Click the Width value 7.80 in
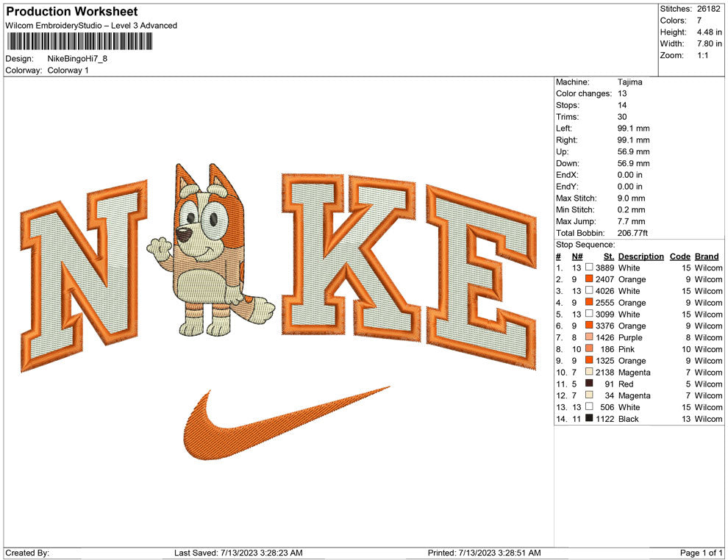The width and height of the screenshot is (728, 560). 709,43
